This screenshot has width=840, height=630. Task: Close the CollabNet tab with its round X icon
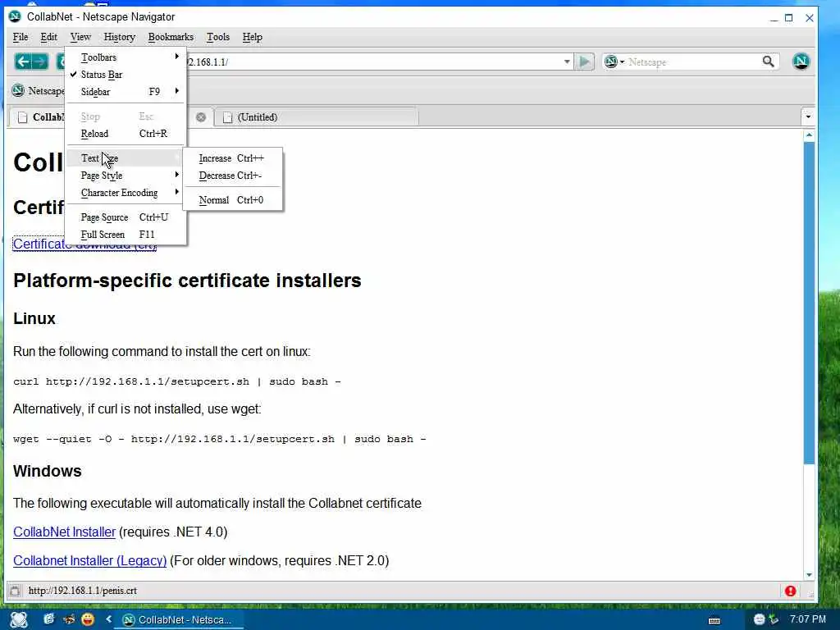(x=201, y=116)
